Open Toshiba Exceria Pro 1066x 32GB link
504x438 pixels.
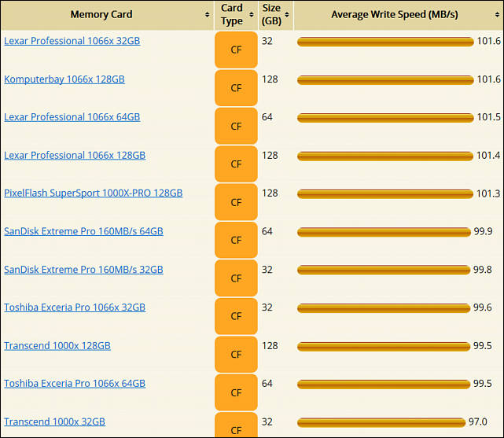pyautogui.click(x=75, y=307)
